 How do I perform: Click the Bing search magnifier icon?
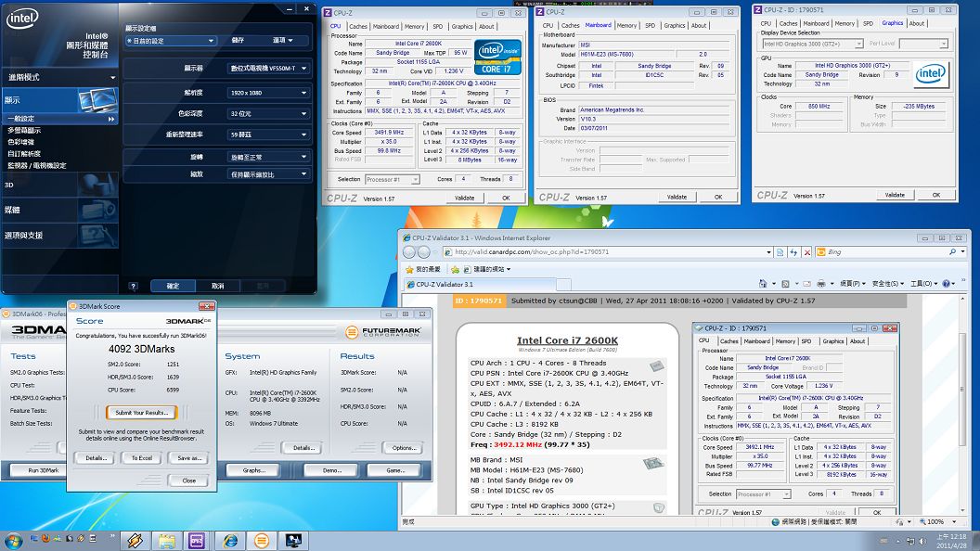tap(952, 251)
